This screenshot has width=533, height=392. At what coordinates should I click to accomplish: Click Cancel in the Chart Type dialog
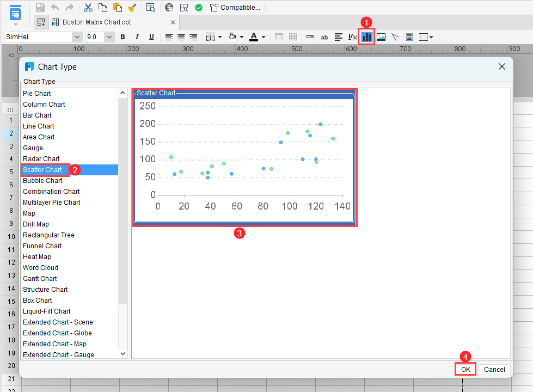494,369
